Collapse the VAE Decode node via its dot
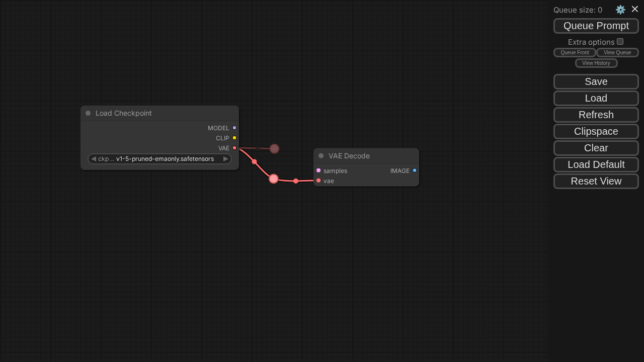 321,156
